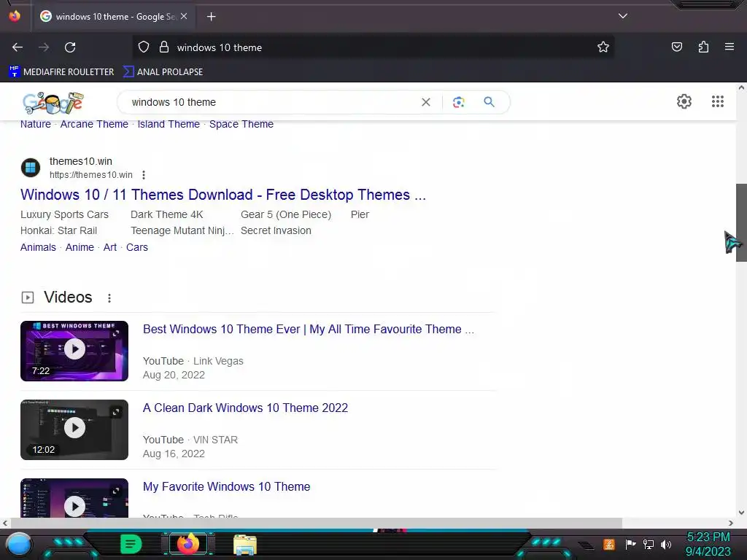
Task: Open 'Best Windows 10 Theme Ever' video link
Action: (309, 329)
